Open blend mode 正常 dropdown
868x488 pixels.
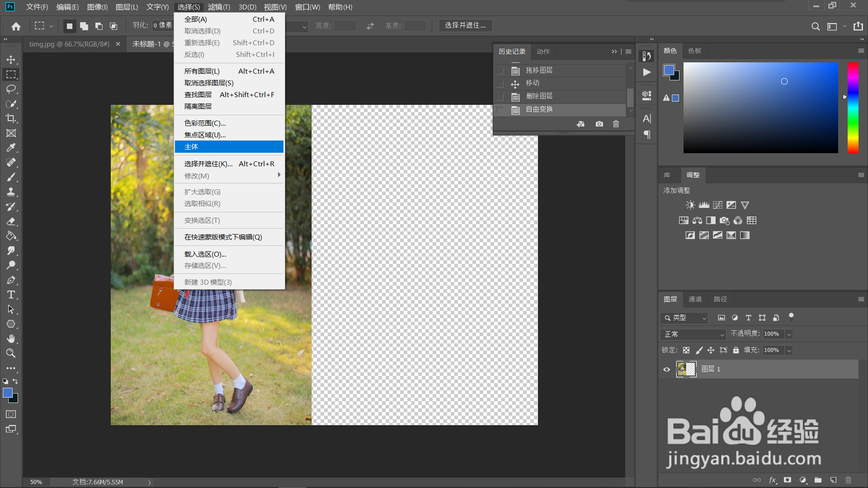693,334
